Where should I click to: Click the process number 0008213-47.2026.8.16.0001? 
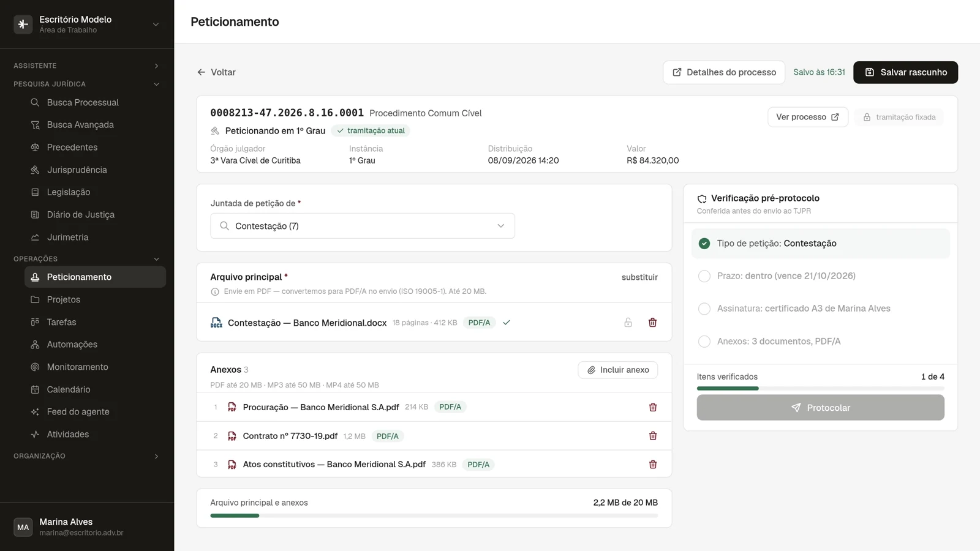pyautogui.click(x=287, y=113)
